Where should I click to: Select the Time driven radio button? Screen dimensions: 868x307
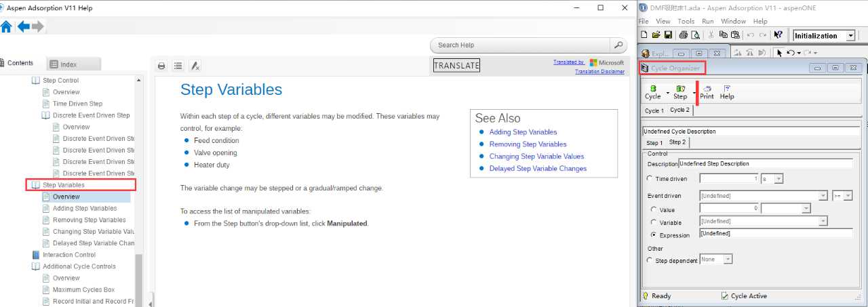pyautogui.click(x=650, y=179)
